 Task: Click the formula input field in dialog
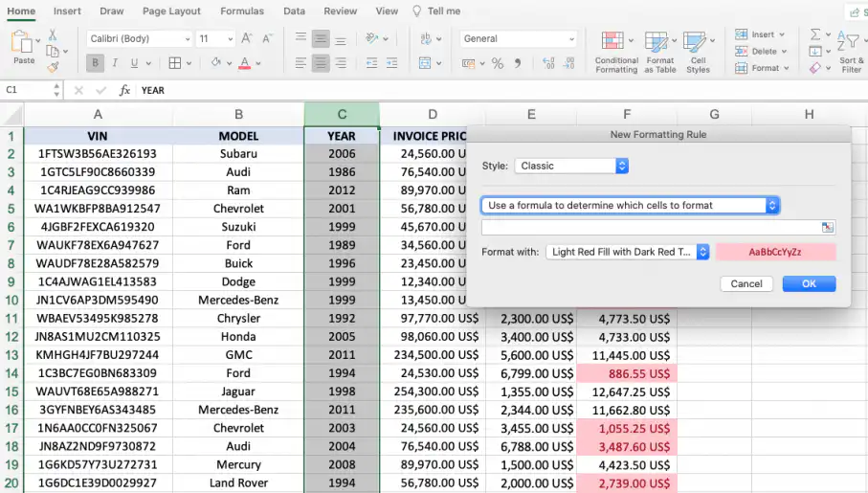pyautogui.click(x=651, y=227)
